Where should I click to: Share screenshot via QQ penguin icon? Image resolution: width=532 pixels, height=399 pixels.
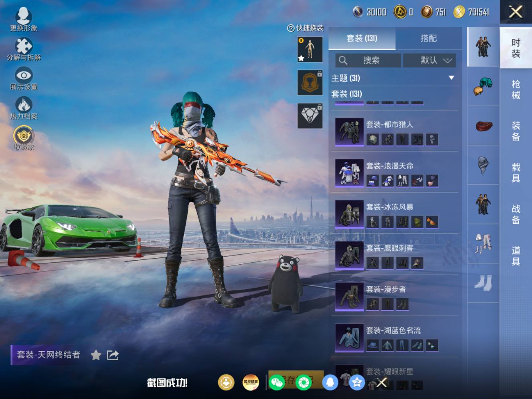click(x=330, y=383)
